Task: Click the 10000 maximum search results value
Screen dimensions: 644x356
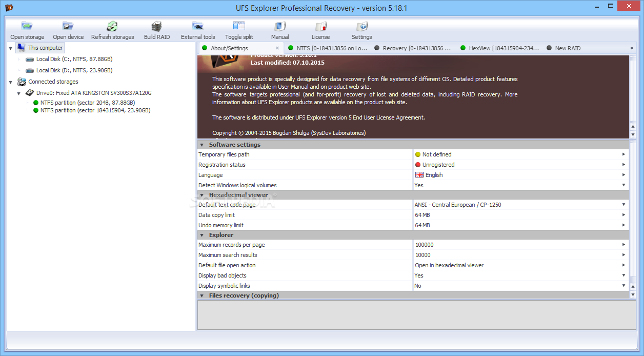Action: coord(422,255)
